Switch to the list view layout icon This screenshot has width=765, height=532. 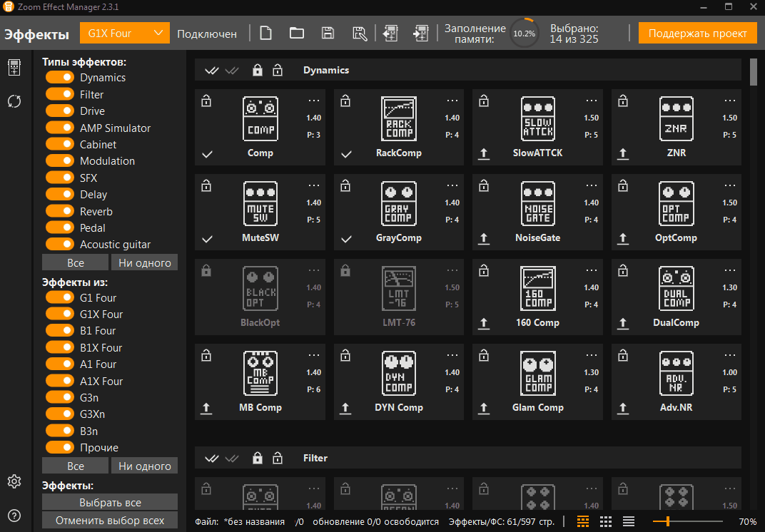629,521
